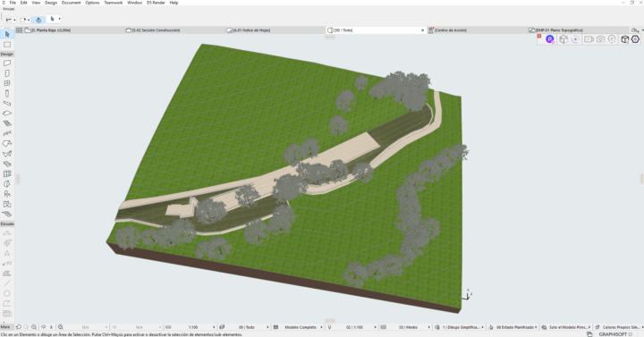Select the Railing tool in the Design toolbox

(x=7, y=133)
